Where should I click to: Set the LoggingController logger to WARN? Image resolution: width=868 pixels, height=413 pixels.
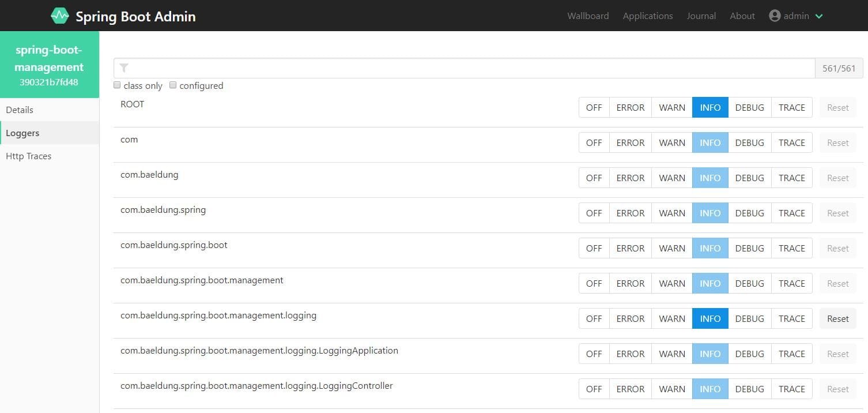click(671, 389)
